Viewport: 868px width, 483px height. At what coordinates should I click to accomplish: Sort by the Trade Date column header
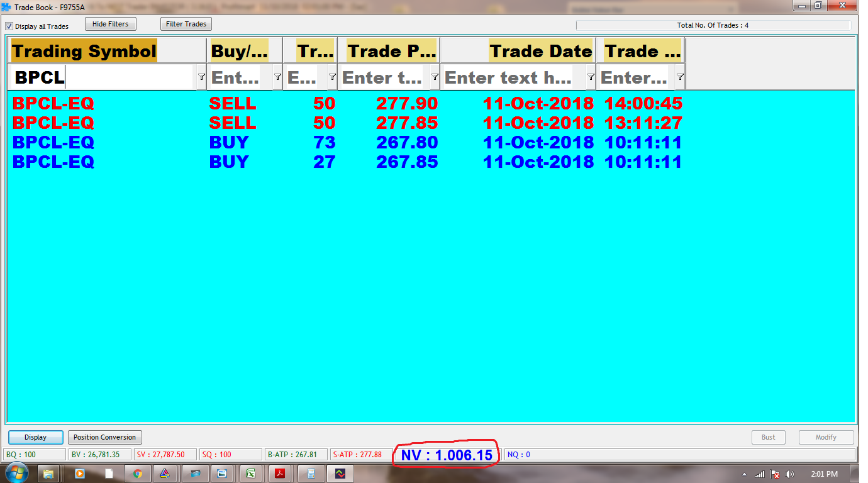[x=518, y=51]
